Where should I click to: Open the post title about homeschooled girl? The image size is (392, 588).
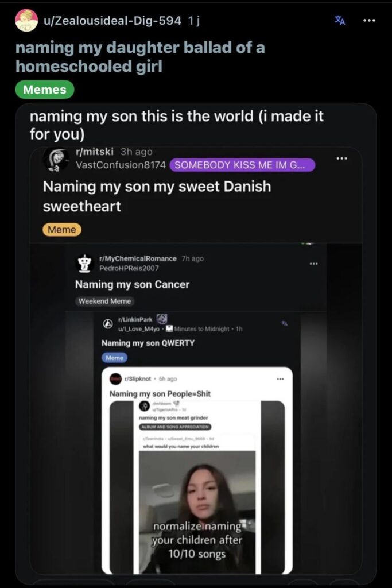(x=140, y=57)
